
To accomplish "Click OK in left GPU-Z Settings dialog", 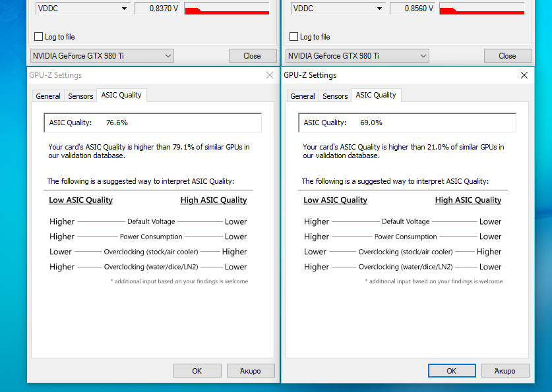I will click(x=197, y=370).
